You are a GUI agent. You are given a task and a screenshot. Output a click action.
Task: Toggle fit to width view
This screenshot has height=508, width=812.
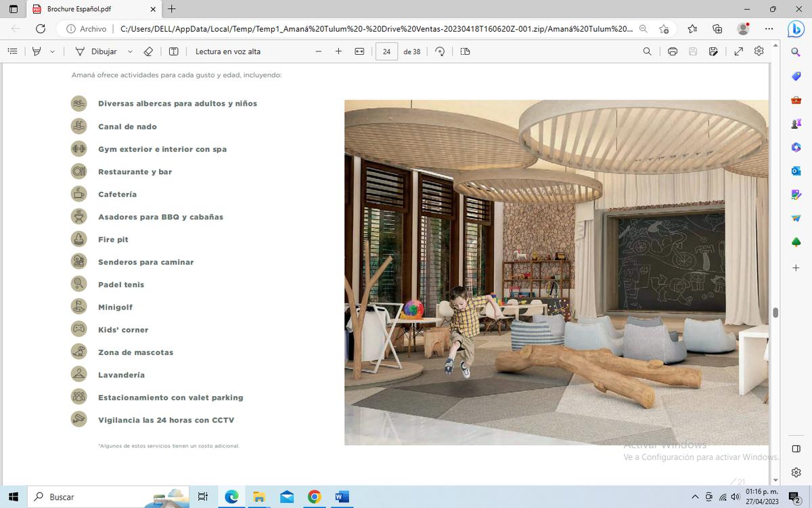[x=359, y=51]
